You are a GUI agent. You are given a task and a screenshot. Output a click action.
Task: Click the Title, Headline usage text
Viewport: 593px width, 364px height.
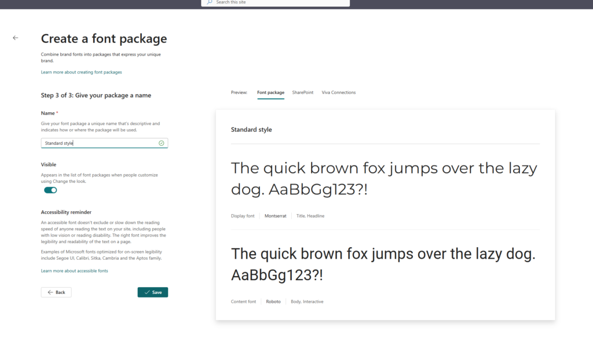310,216
